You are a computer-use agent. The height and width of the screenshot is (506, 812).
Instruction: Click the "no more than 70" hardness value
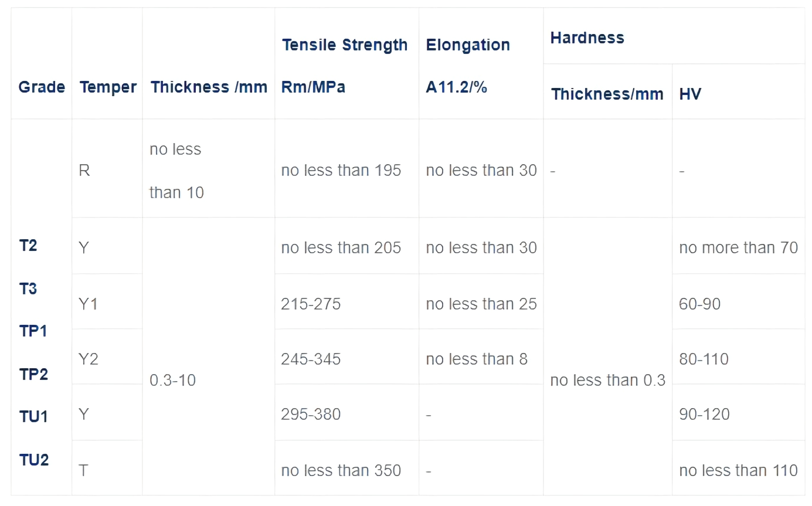738,247
